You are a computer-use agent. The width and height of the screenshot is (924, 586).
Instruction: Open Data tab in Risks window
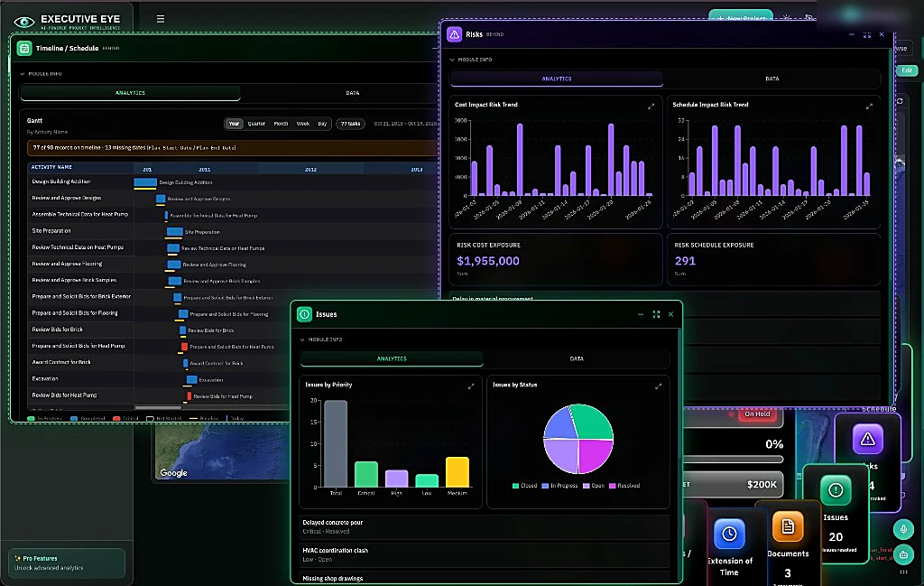point(772,79)
